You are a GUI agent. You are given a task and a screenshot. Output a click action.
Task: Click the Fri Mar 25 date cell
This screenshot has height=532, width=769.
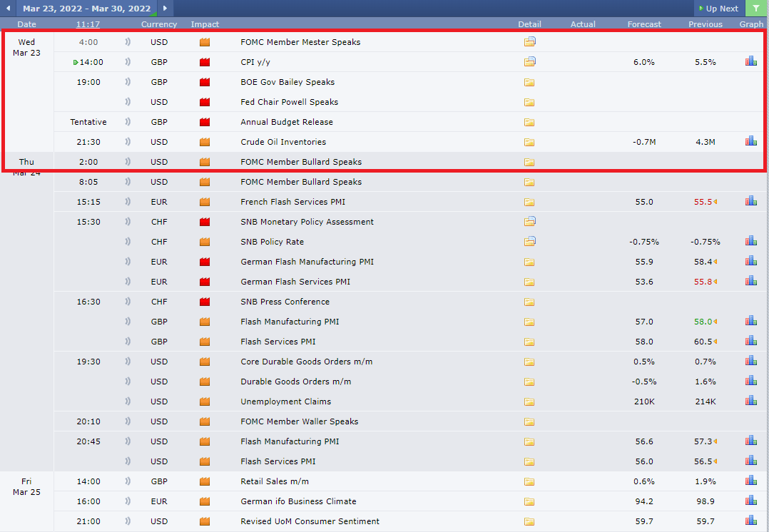[x=26, y=486]
